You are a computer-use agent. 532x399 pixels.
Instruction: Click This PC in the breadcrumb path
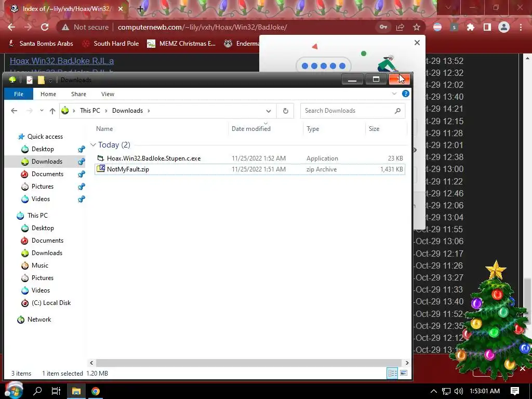[90, 111]
